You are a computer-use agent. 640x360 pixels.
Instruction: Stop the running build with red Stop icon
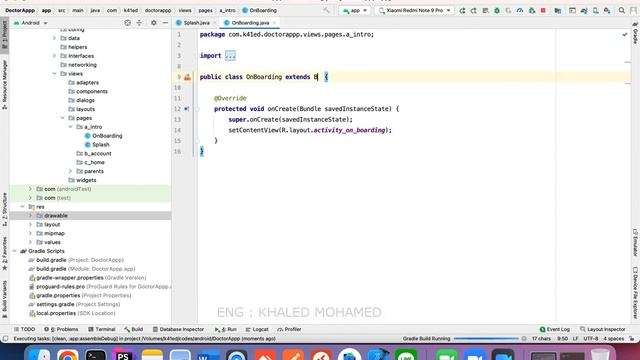(543, 11)
